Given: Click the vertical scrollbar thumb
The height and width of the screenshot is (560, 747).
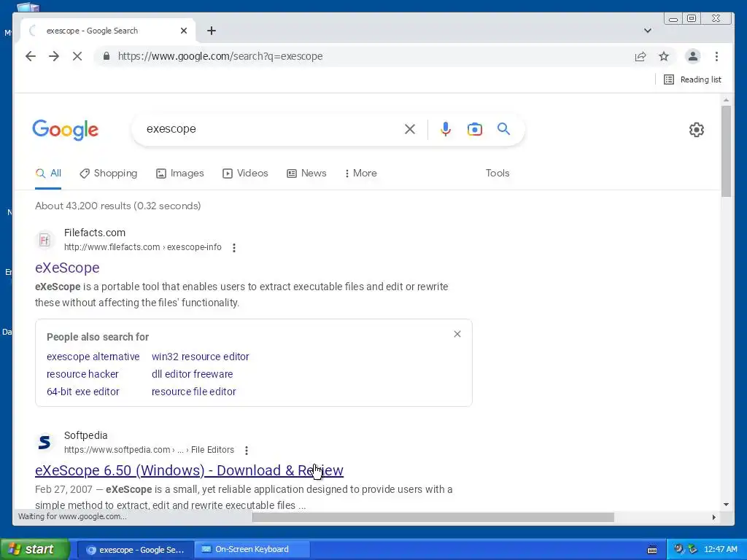Looking at the screenshot, I should [x=726, y=152].
